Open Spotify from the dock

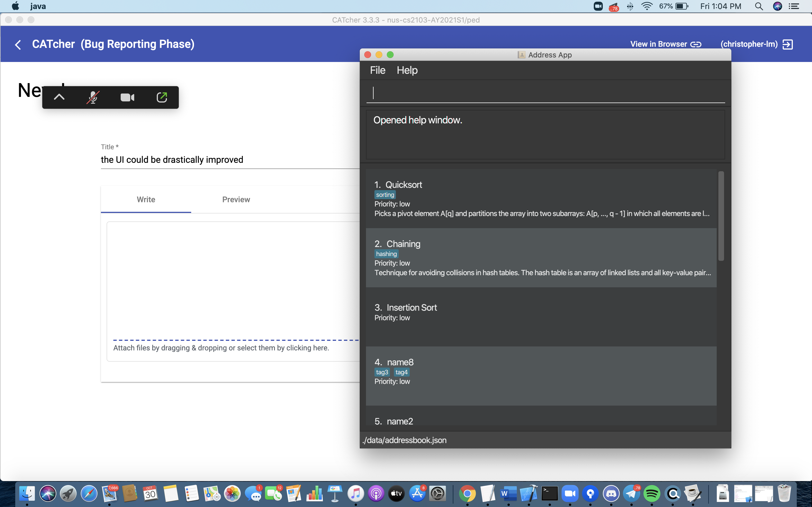coord(652,493)
